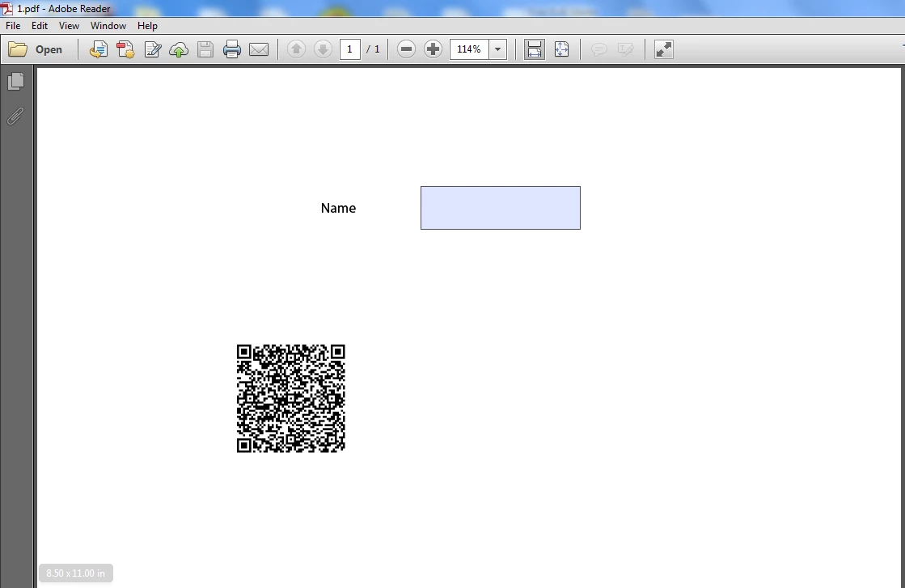Click the Create PDF online icon

click(x=125, y=49)
